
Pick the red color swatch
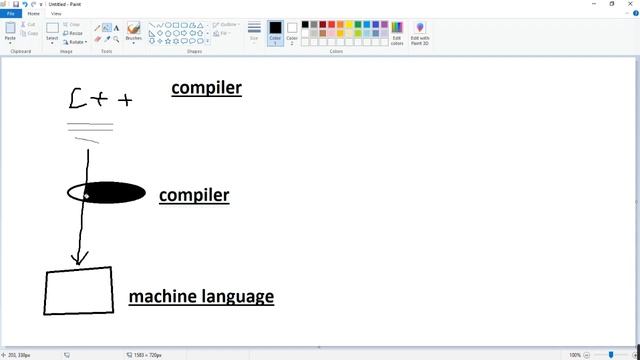coord(331,24)
